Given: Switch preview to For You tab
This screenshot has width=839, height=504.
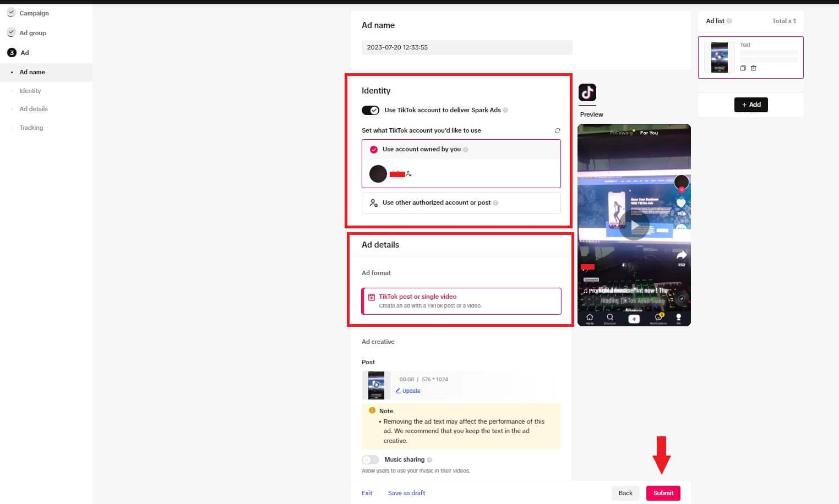Looking at the screenshot, I should point(649,133).
